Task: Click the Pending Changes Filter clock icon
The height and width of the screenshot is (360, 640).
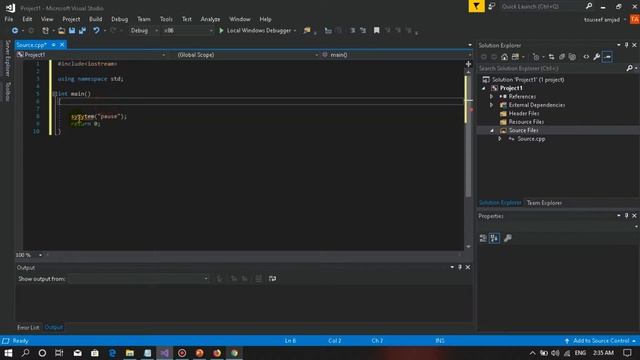Action: (x=536, y=57)
